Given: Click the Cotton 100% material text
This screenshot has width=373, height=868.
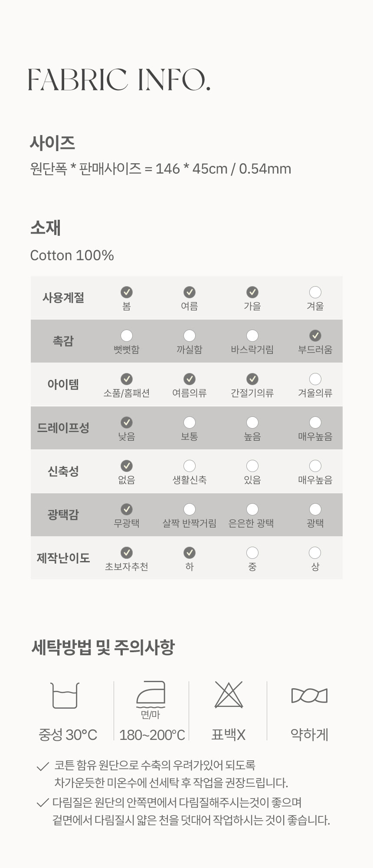Looking at the screenshot, I should [72, 255].
